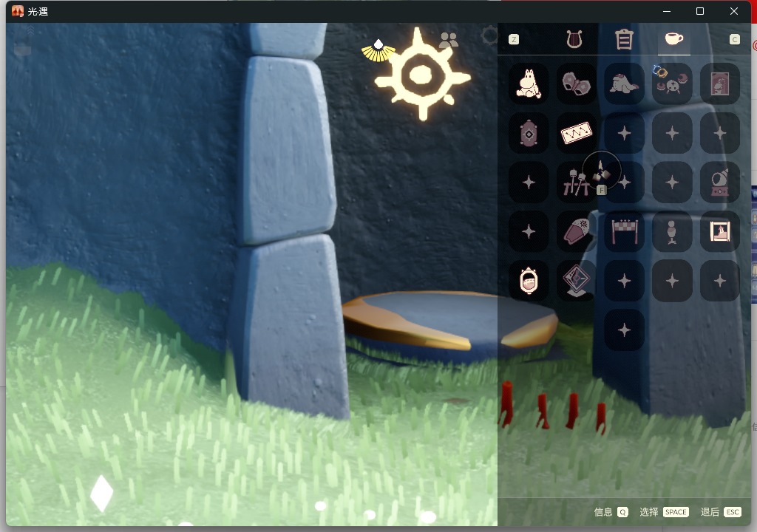Select the diamond-shaped sign prop

576,281
